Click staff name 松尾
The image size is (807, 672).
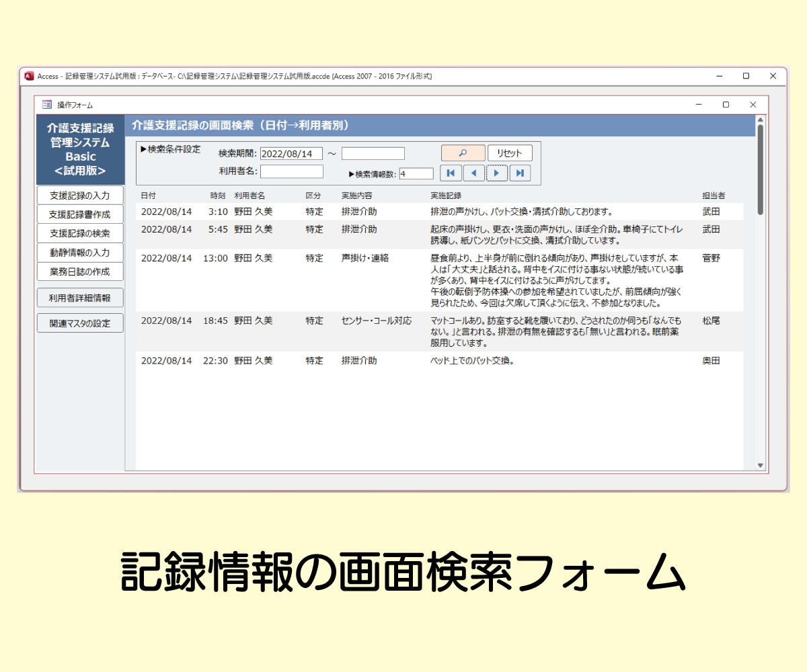pyautogui.click(x=711, y=321)
